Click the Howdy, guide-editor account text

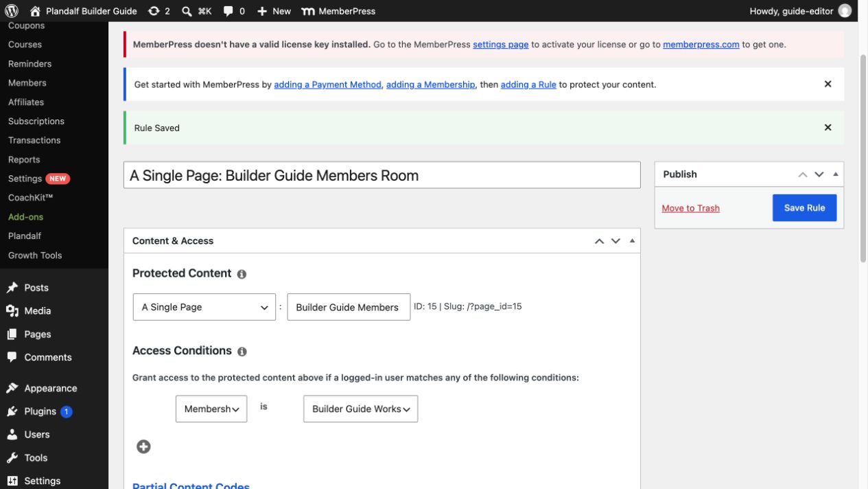(791, 11)
